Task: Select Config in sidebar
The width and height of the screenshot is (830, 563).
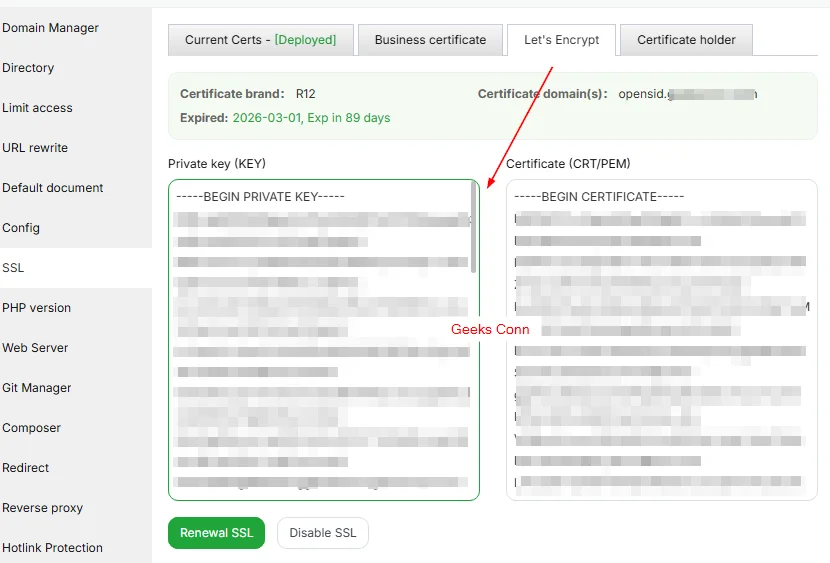Action: click(x=21, y=228)
